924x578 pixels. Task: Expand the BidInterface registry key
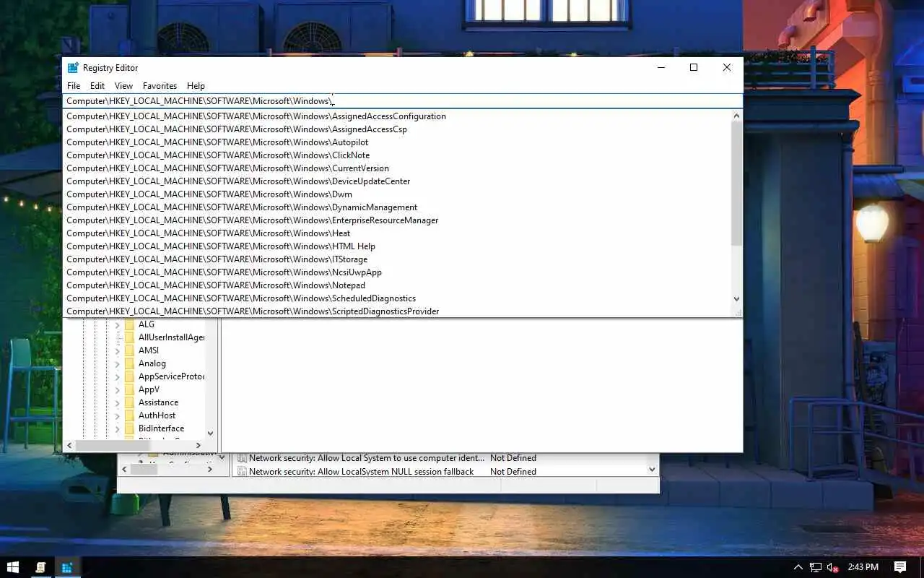pos(117,428)
